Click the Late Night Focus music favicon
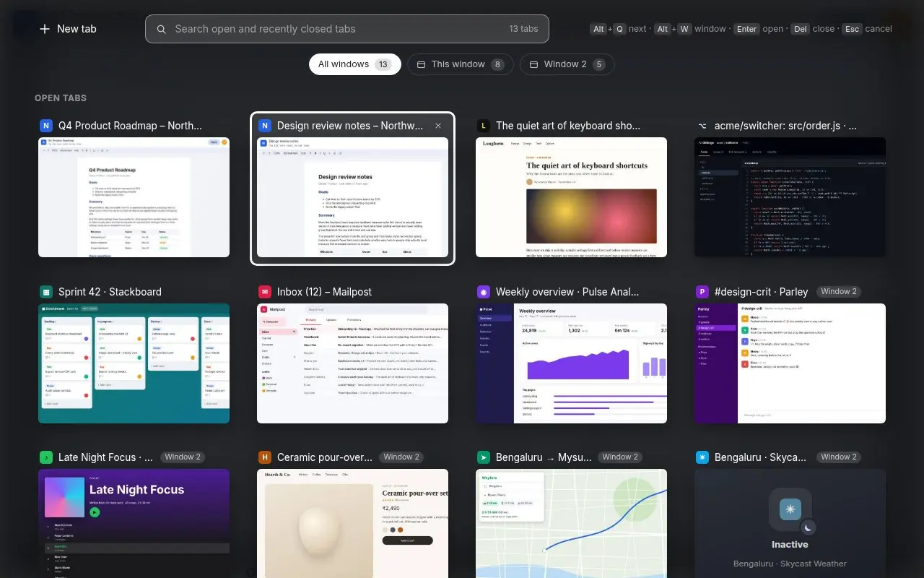The image size is (924, 578). 46,457
